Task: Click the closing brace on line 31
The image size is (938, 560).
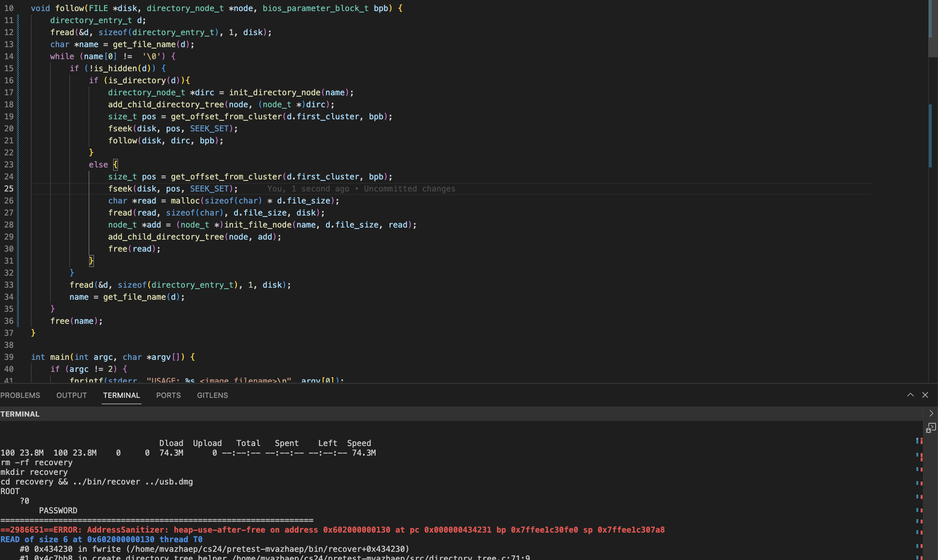Action: [91, 261]
